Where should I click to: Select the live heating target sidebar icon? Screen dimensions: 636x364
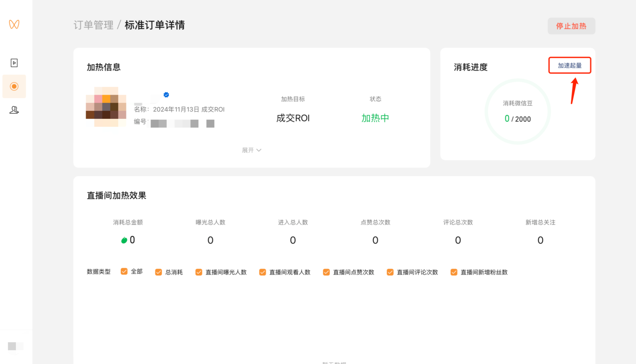[x=14, y=86]
